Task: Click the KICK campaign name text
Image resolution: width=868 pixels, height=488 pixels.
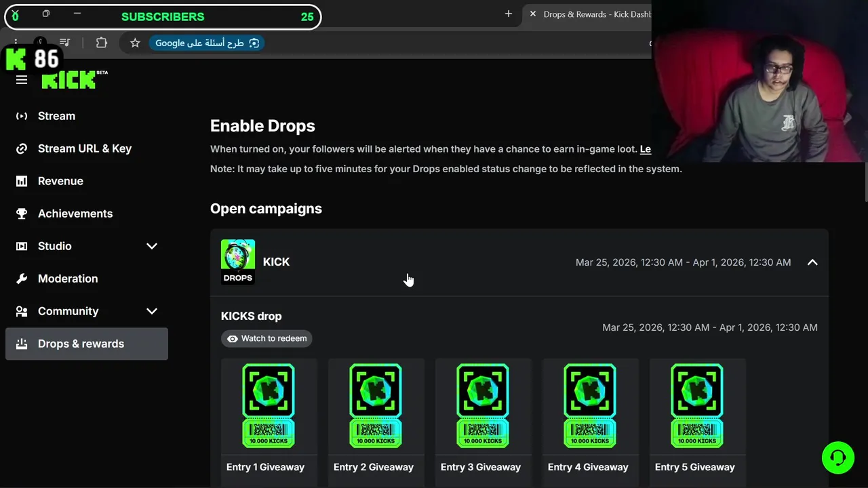Action: tap(276, 262)
